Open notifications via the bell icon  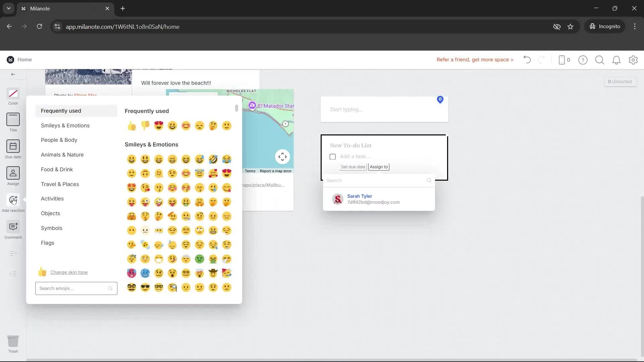(616, 60)
